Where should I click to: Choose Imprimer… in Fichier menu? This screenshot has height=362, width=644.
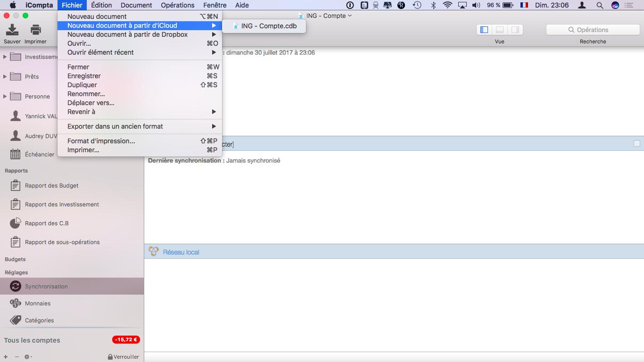(x=140, y=150)
